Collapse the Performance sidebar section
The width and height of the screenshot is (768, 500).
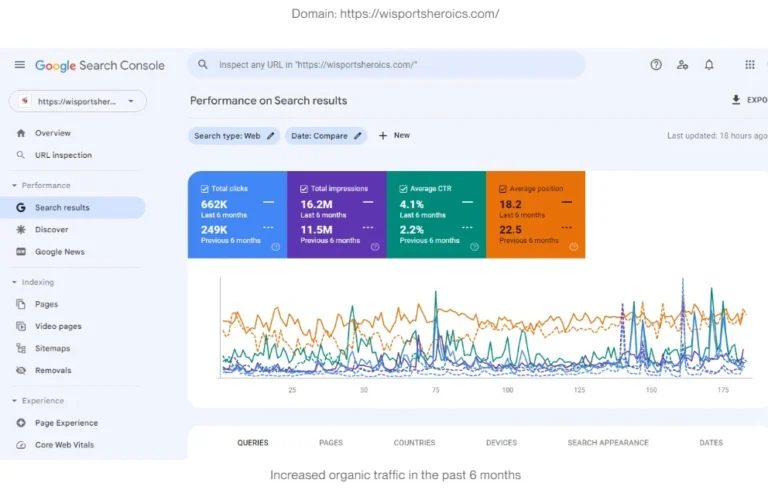14,186
